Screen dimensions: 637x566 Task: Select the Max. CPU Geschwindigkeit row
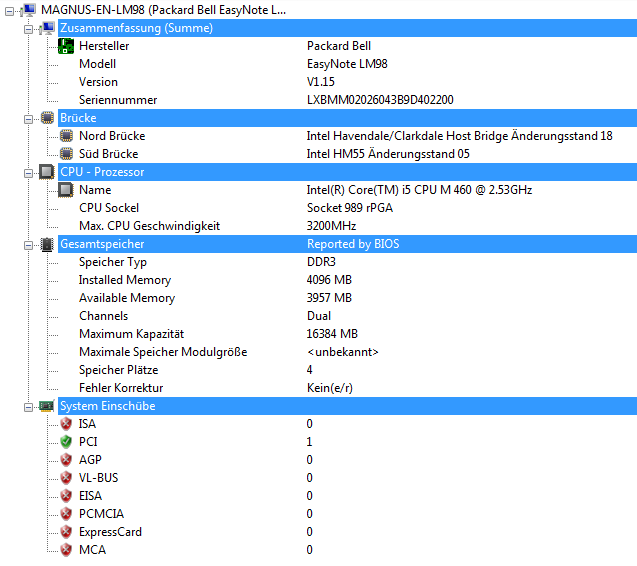pyautogui.click(x=347, y=226)
